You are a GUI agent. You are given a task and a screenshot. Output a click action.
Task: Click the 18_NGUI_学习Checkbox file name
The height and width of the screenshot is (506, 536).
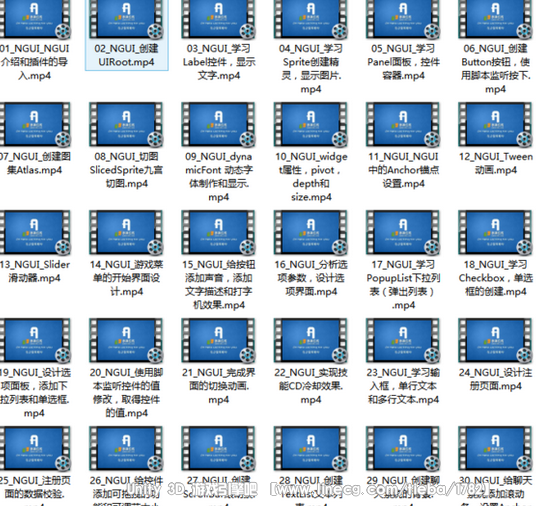coord(496,278)
